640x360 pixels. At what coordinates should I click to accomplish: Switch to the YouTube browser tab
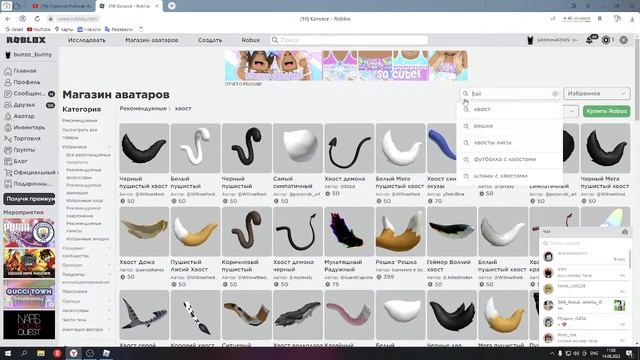(62, 6)
